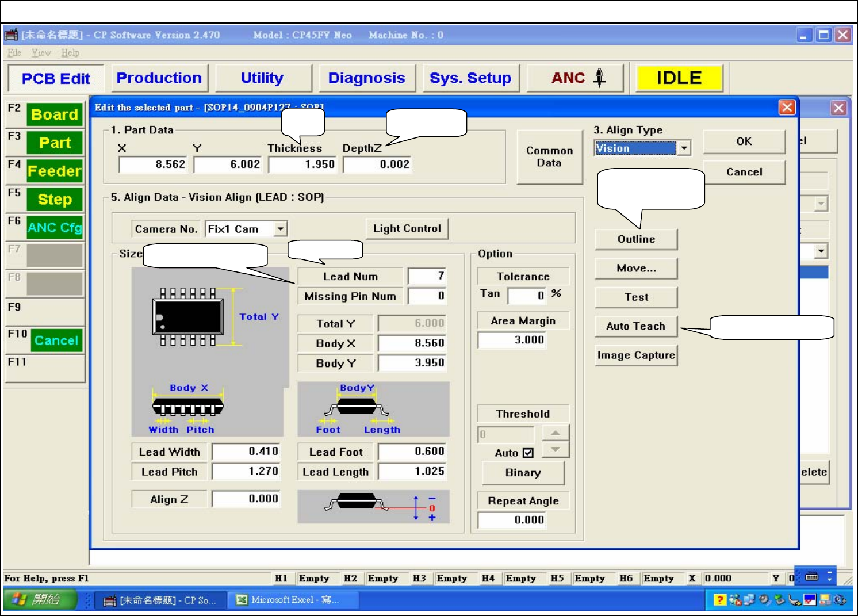Open the Help menu
Screen dimensions: 858x616
click(x=70, y=53)
